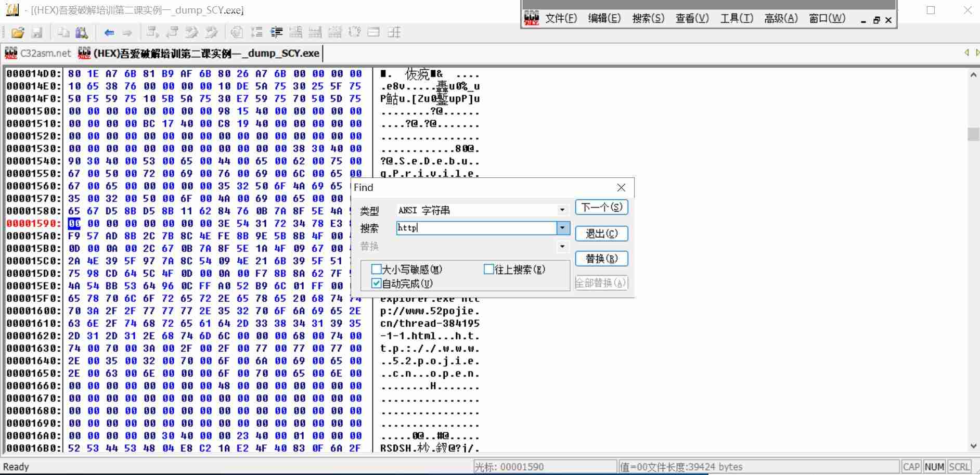Click the 搜索 input field containing http

(476, 228)
